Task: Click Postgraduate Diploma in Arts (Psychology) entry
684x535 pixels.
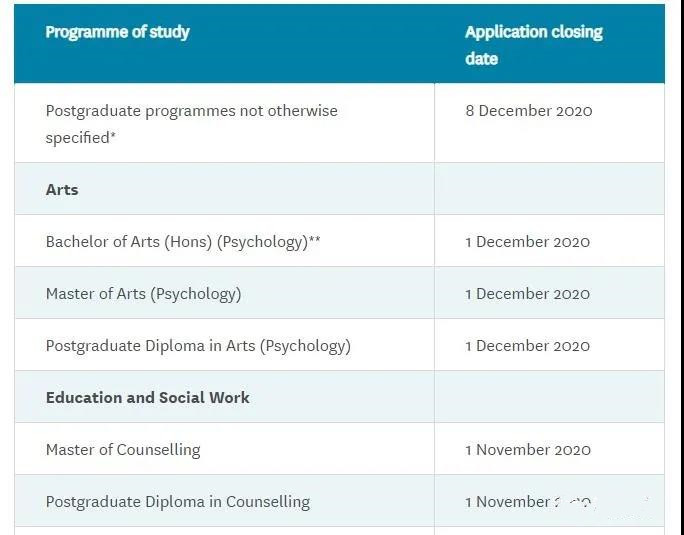Action: (198, 346)
